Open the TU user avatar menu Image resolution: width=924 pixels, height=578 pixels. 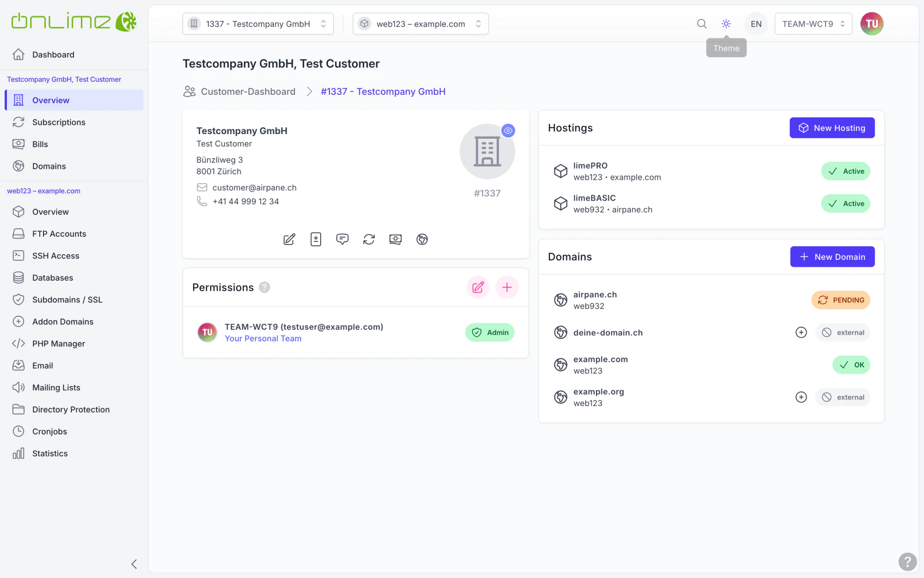point(872,24)
